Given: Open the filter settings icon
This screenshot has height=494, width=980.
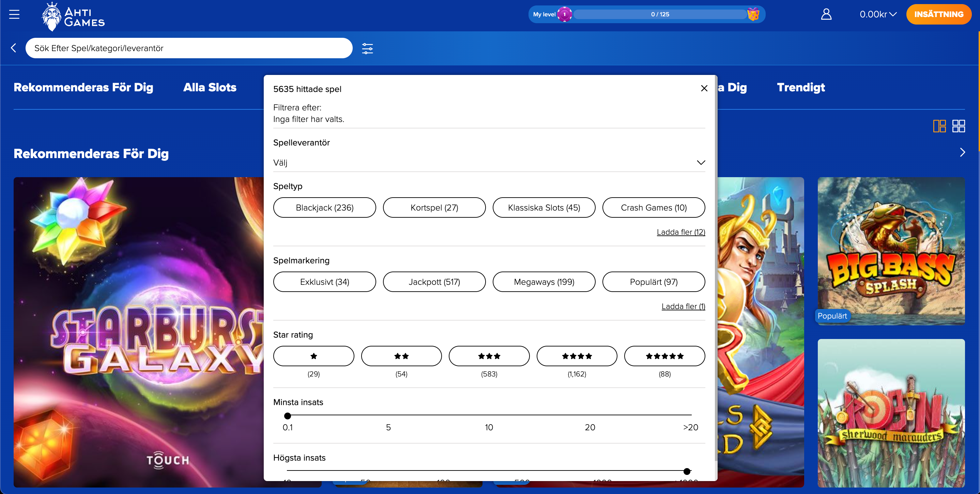Looking at the screenshot, I should 367,48.
